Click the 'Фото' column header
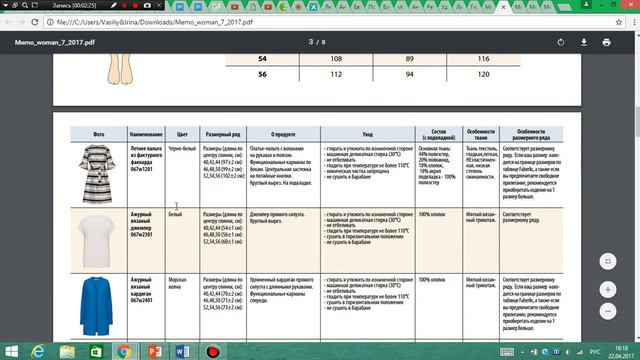 [x=99, y=134]
